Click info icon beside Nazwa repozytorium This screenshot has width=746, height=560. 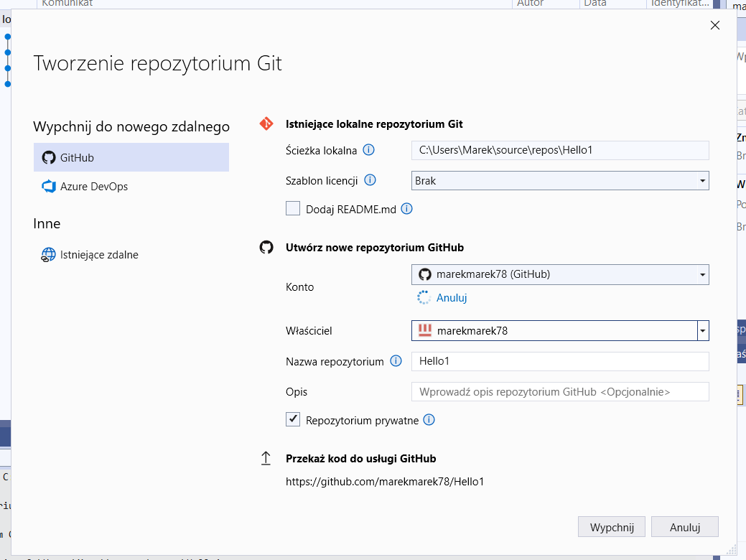[x=396, y=361]
